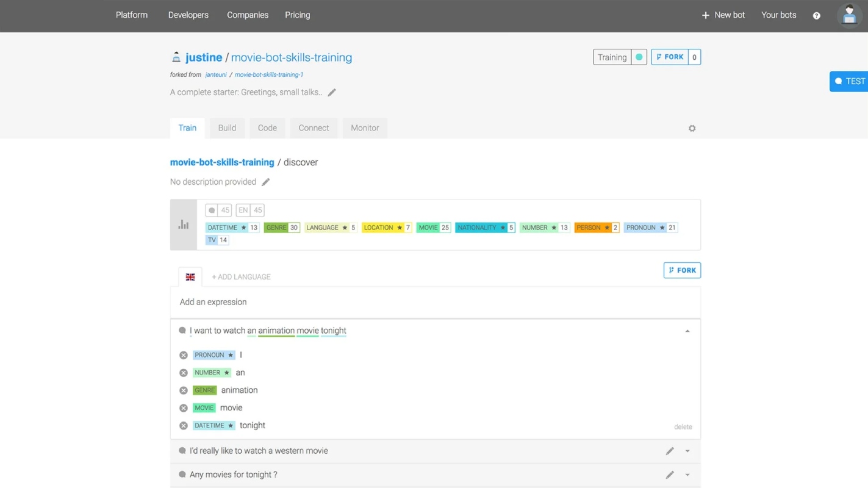
Task: Open the Code tab
Action: point(267,128)
